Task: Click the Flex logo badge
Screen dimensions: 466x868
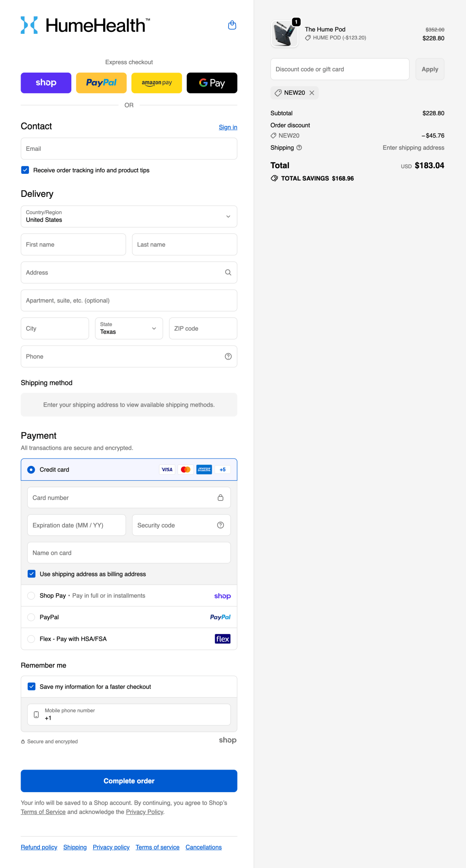Action: 223,639
